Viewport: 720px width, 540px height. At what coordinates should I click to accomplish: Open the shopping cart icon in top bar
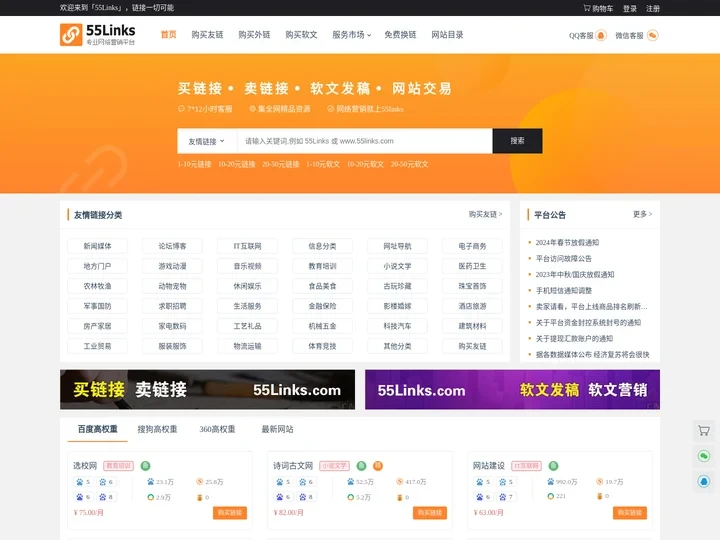tap(587, 8)
